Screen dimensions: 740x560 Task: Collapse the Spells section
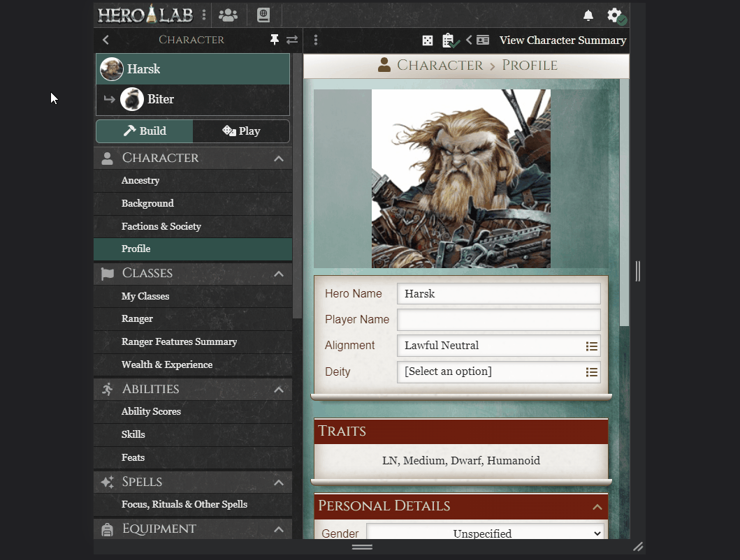coord(279,482)
